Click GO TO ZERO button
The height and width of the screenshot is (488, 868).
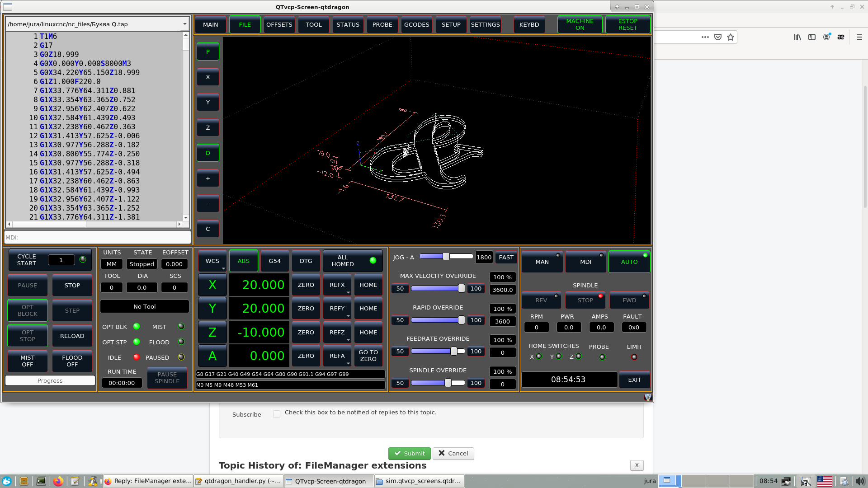pyautogui.click(x=368, y=356)
